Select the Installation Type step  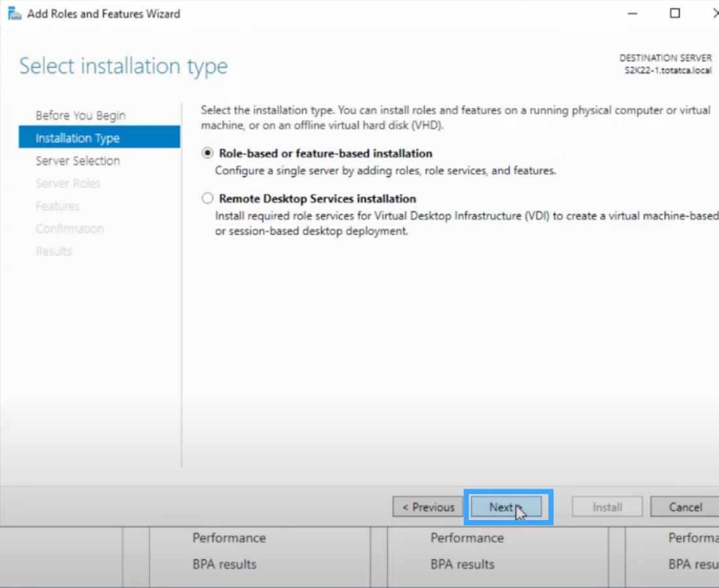[x=76, y=138]
